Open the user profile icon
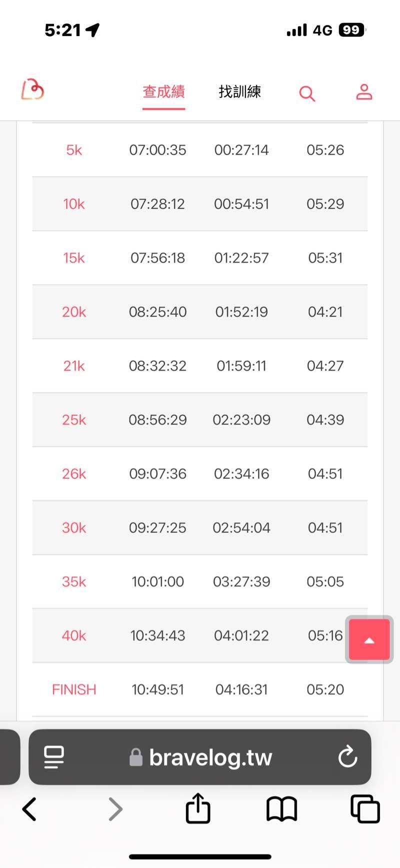 pyautogui.click(x=364, y=93)
